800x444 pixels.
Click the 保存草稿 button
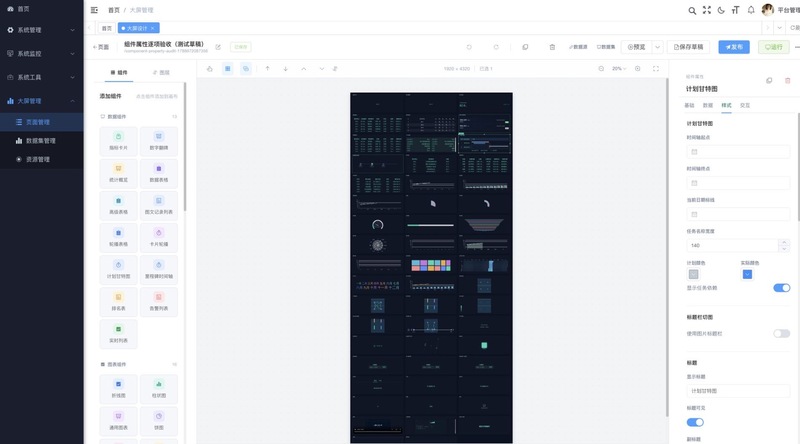(x=688, y=47)
